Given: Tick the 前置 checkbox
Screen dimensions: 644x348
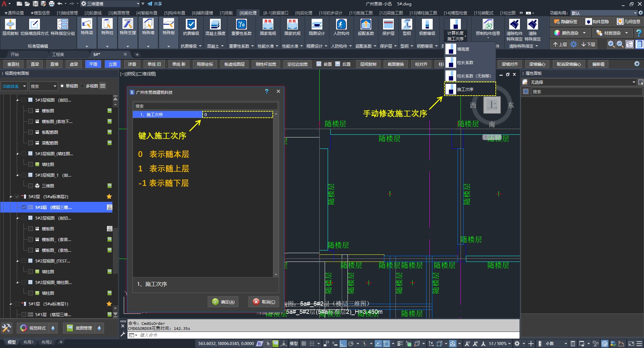Looking at the screenshot, I should pos(319,64).
